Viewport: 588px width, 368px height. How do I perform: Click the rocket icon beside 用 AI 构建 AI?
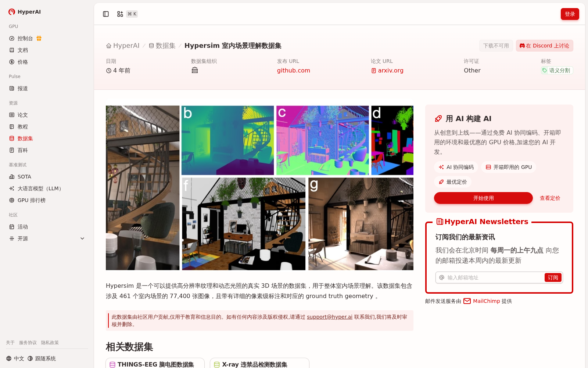click(438, 118)
